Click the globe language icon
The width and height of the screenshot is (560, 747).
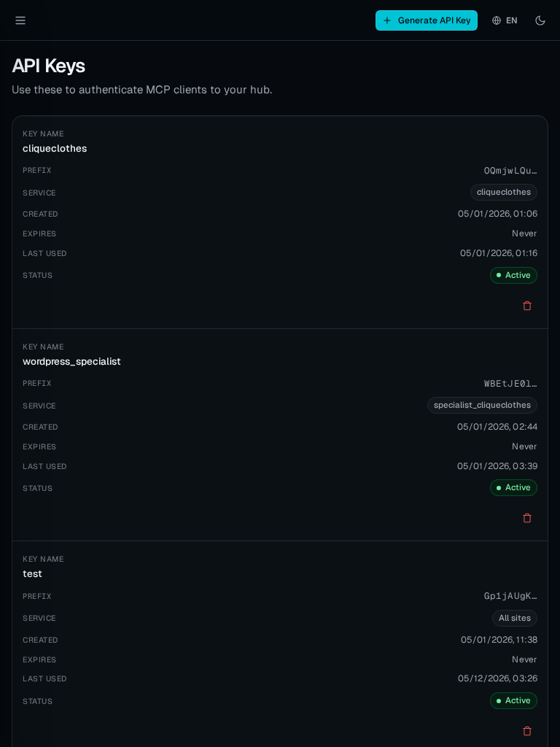click(496, 20)
